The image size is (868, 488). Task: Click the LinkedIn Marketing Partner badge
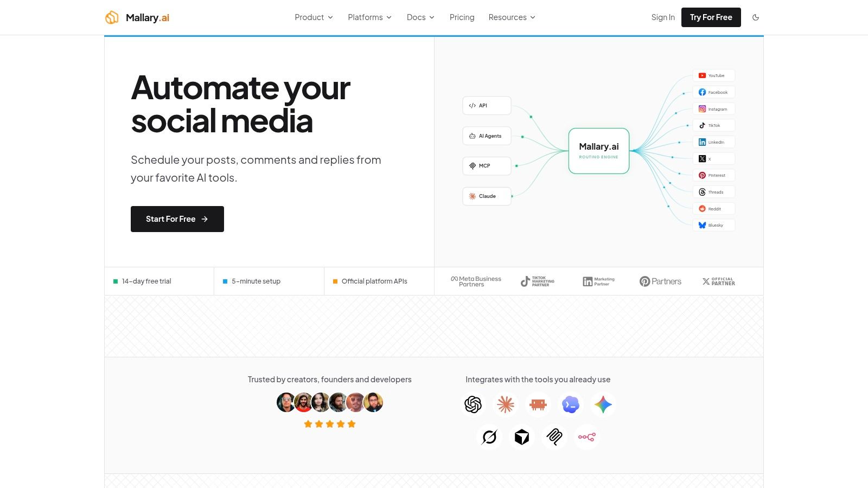coord(598,281)
